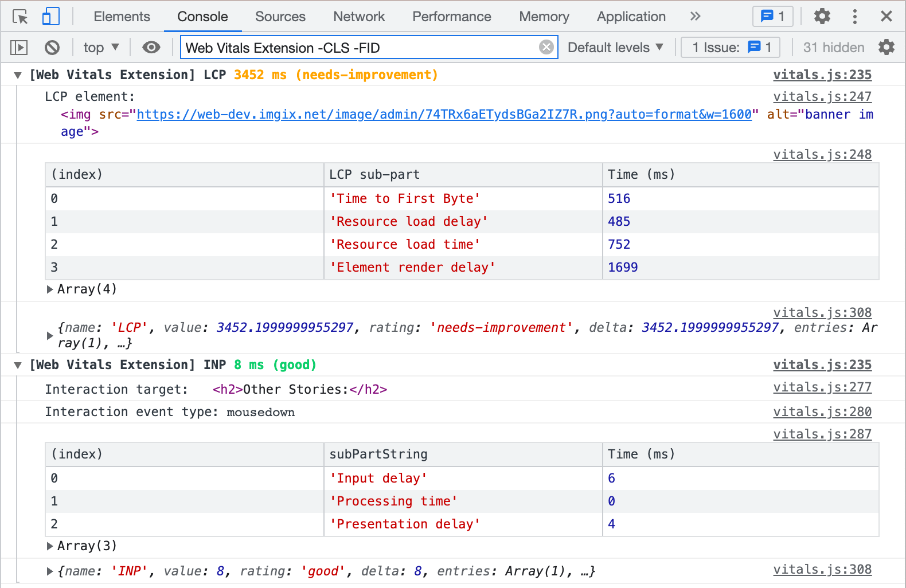906x588 pixels.
Task: Clear the filter text with the X icon
Action: click(546, 48)
